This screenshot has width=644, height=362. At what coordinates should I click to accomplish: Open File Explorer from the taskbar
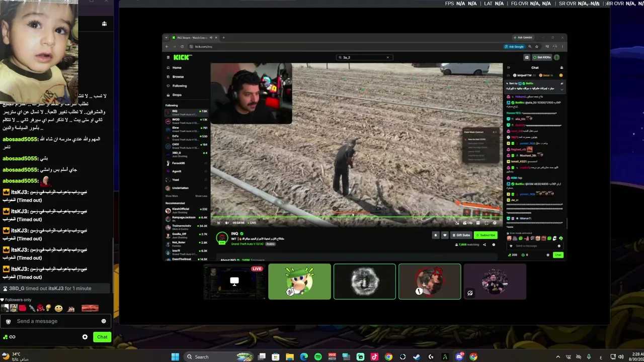[x=290, y=356]
